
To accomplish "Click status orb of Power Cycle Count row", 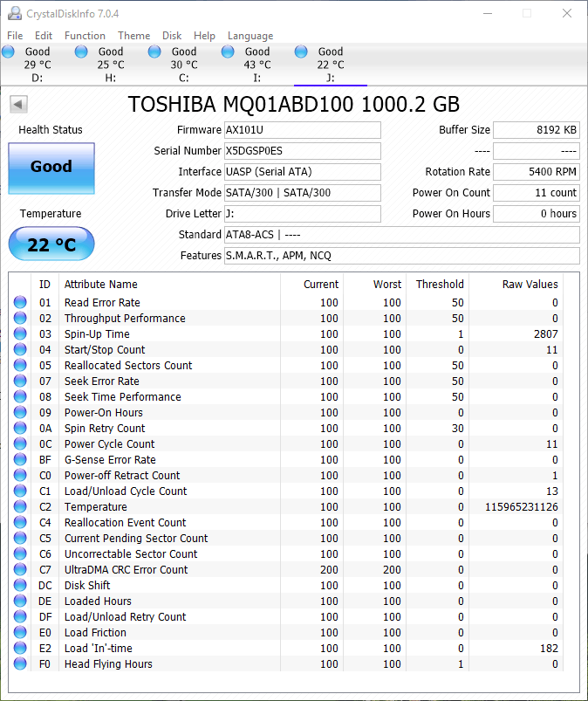I will (20, 443).
